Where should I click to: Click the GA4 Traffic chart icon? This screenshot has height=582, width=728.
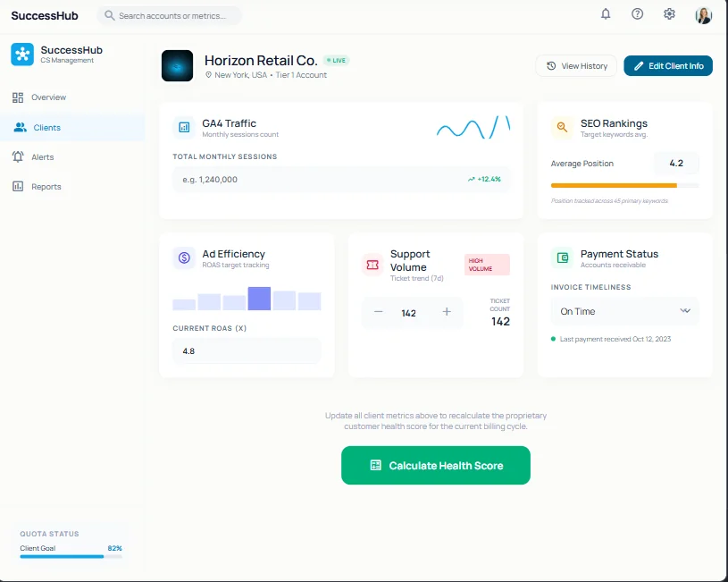[x=184, y=127]
